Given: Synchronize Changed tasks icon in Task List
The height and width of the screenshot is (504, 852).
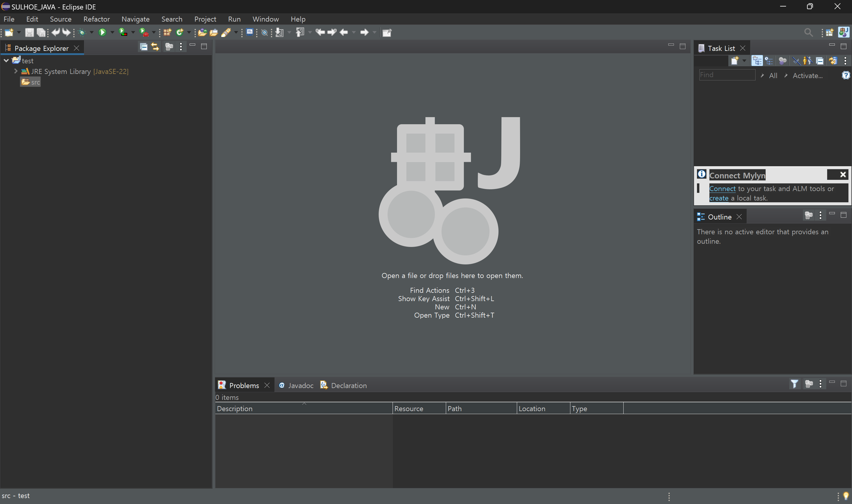Looking at the screenshot, I should [833, 61].
